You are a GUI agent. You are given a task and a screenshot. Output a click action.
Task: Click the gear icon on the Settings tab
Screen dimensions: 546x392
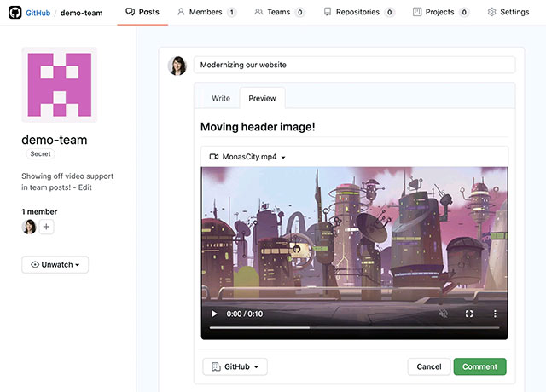click(491, 12)
